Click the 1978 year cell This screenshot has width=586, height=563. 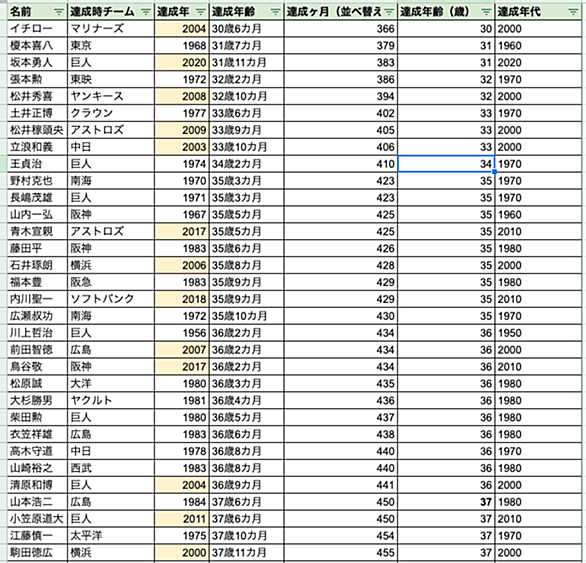(x=182, y=451)
